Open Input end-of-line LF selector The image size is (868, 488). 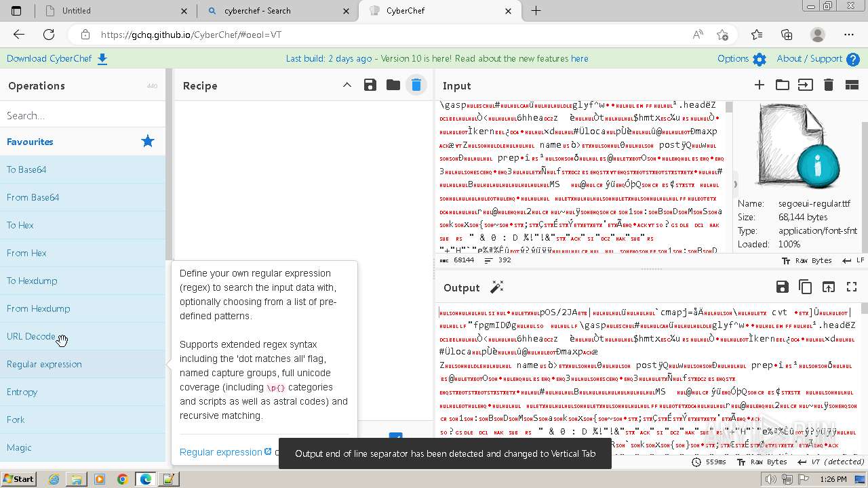tap(853, 260)
